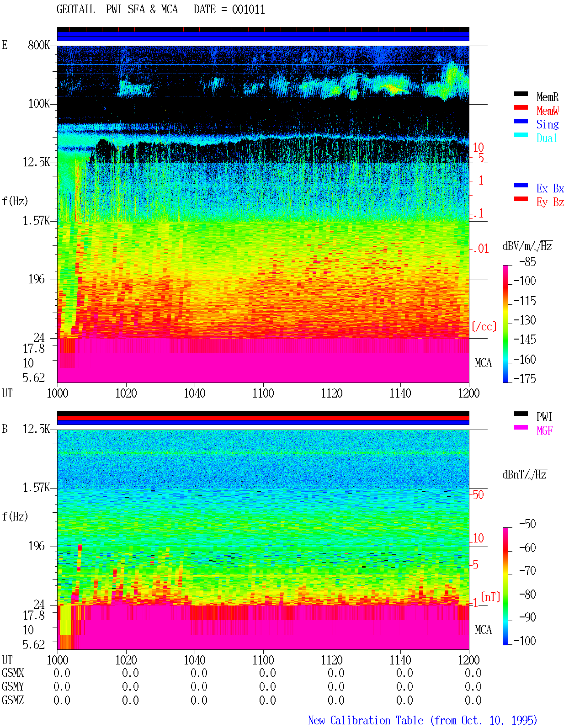Click the GSMX row label
The width and height of the screenshot is (585, 728).
pos(13,673)
